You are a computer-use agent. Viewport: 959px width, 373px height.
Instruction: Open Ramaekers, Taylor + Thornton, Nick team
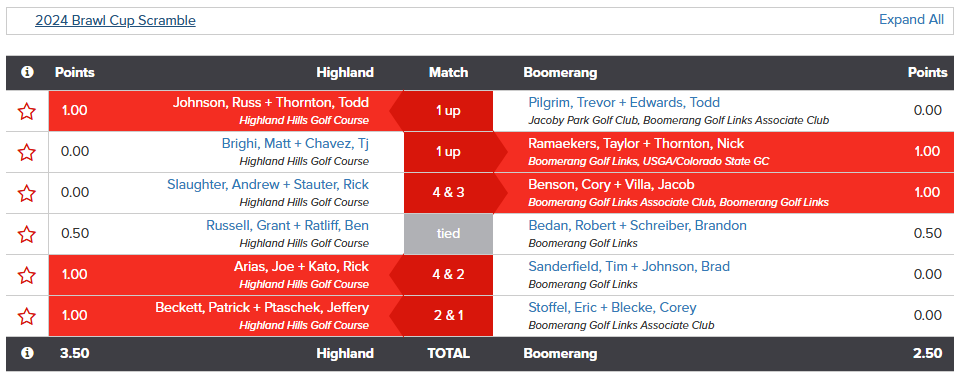(x=636, y=144)
